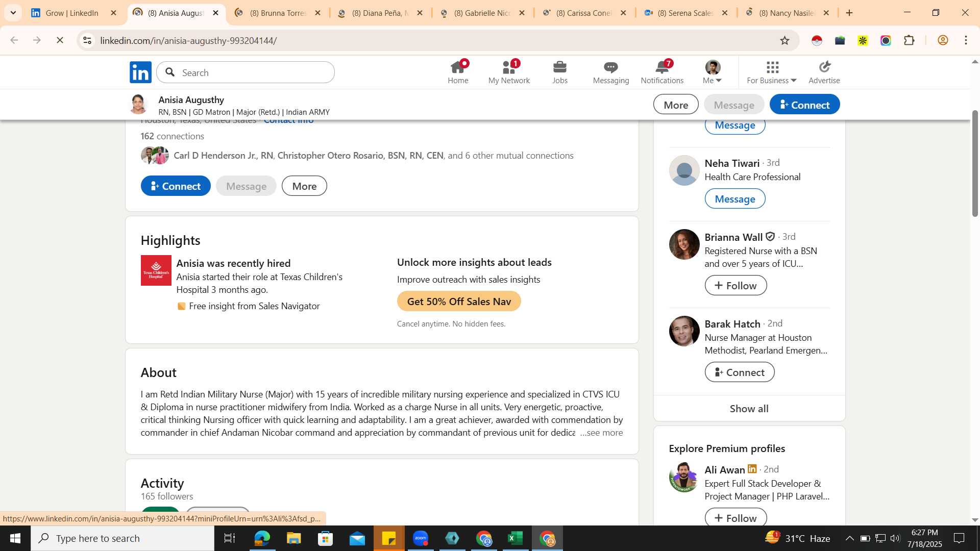Go to the Home feed icon
This screenshot has width=980, height=551.
458,72
